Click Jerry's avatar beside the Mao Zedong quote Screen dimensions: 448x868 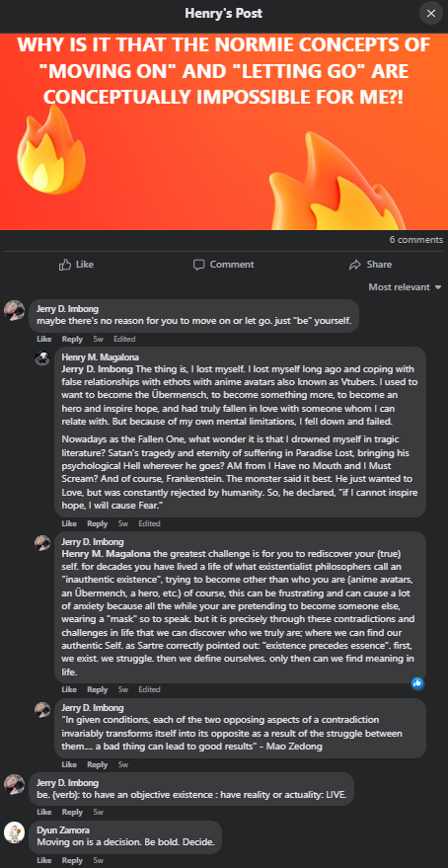pos(42,709)
